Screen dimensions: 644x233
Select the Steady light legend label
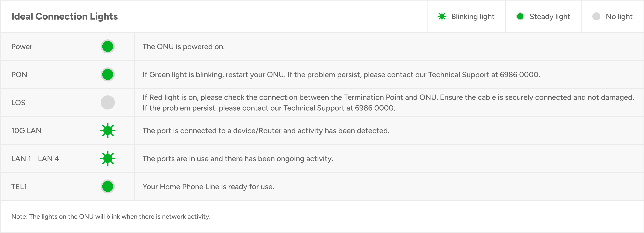(550, 16)
